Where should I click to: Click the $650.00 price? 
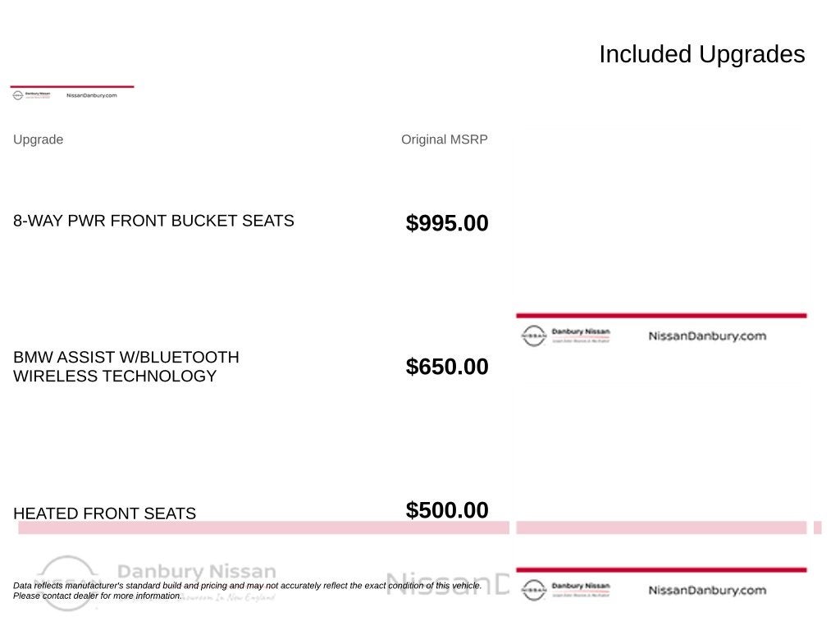(447, 367)
